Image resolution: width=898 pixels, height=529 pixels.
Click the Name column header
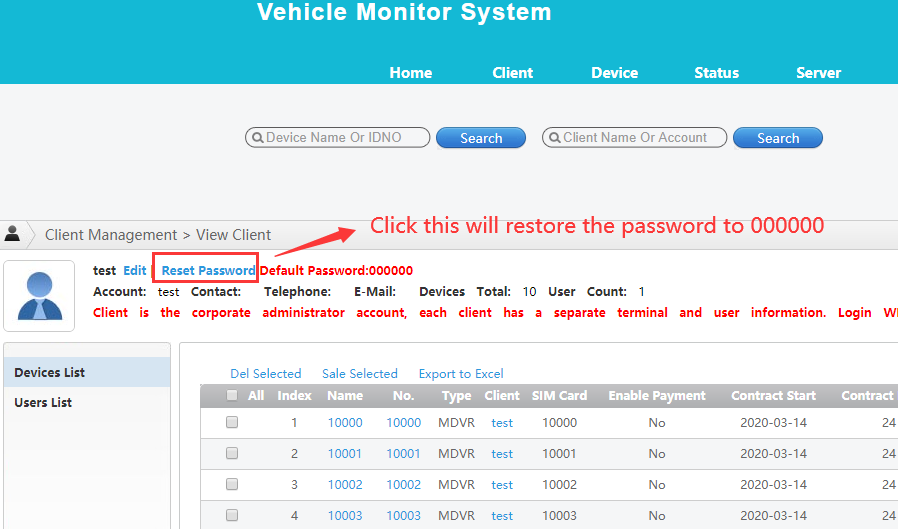[345, 396]
